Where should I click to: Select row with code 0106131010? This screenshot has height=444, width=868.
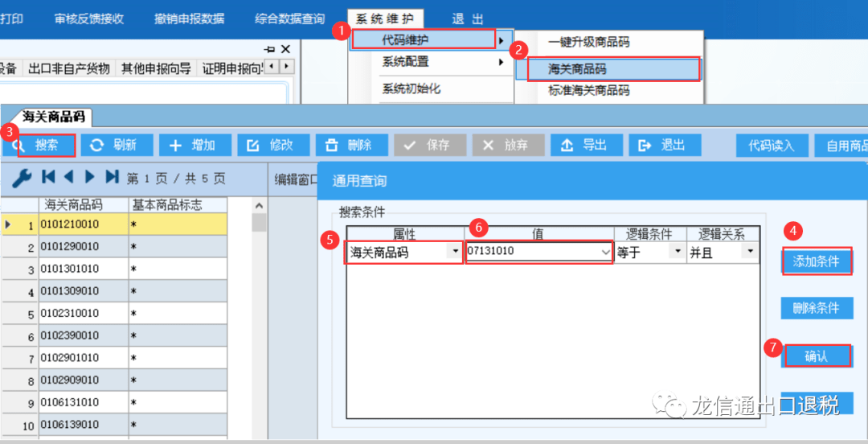coord(113,402)
